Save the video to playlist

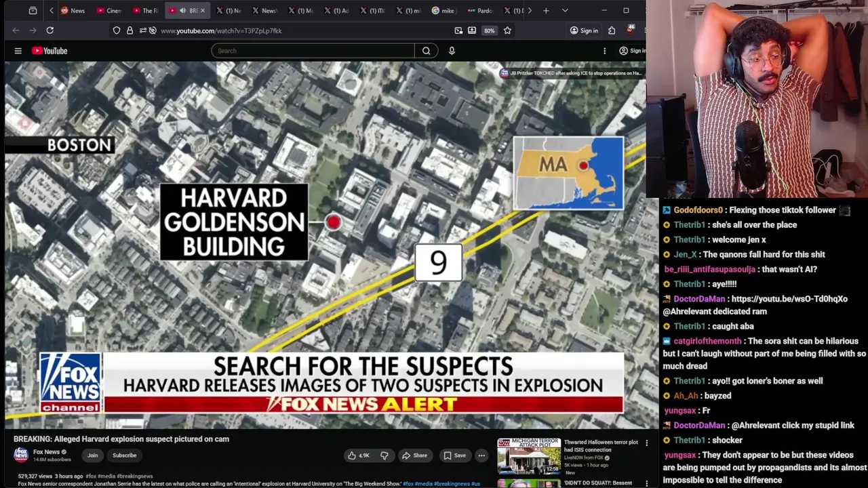(x=454, y=455)
